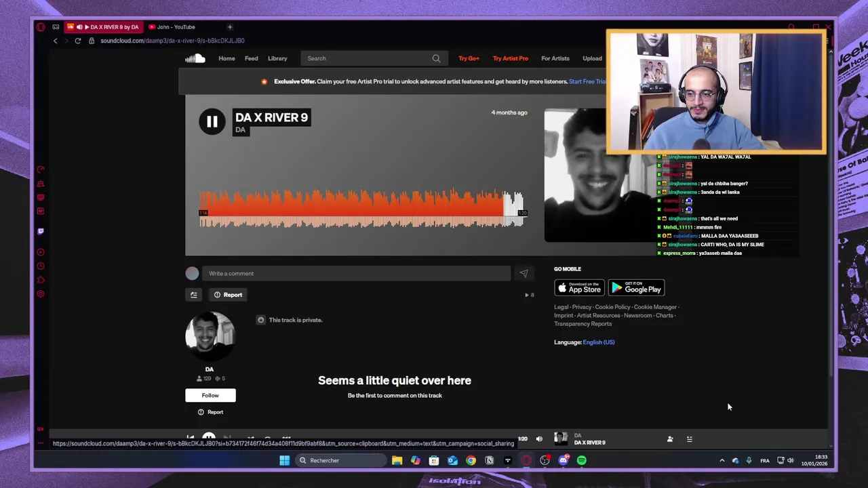Click the Write a comment field

(356, 273)
